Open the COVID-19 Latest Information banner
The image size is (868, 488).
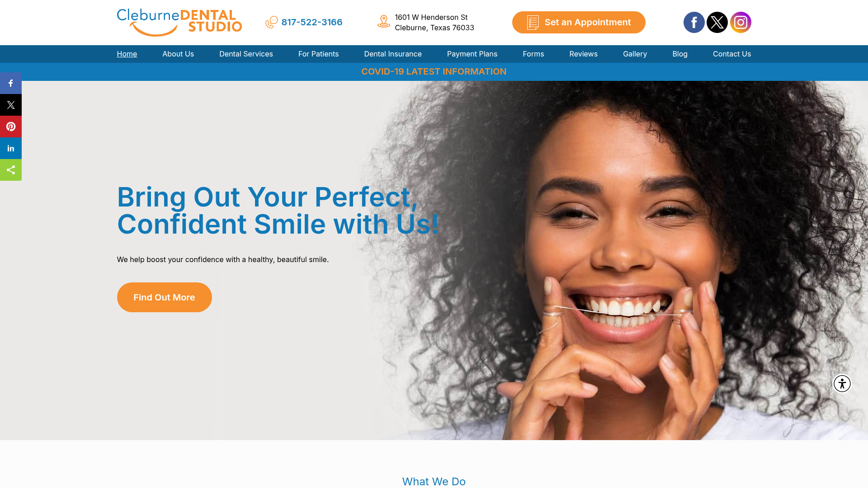(x=434, y=71)
